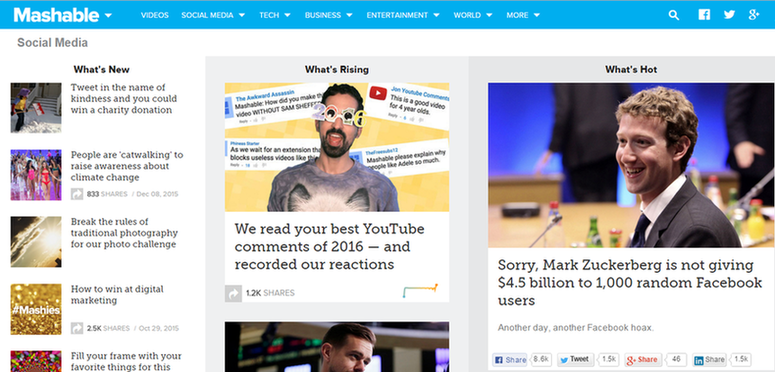Image resolution: width=775 pixels, height=372 pixels.
Task: Open 'We read your best YouTube comments' headline
Action: 329,247
